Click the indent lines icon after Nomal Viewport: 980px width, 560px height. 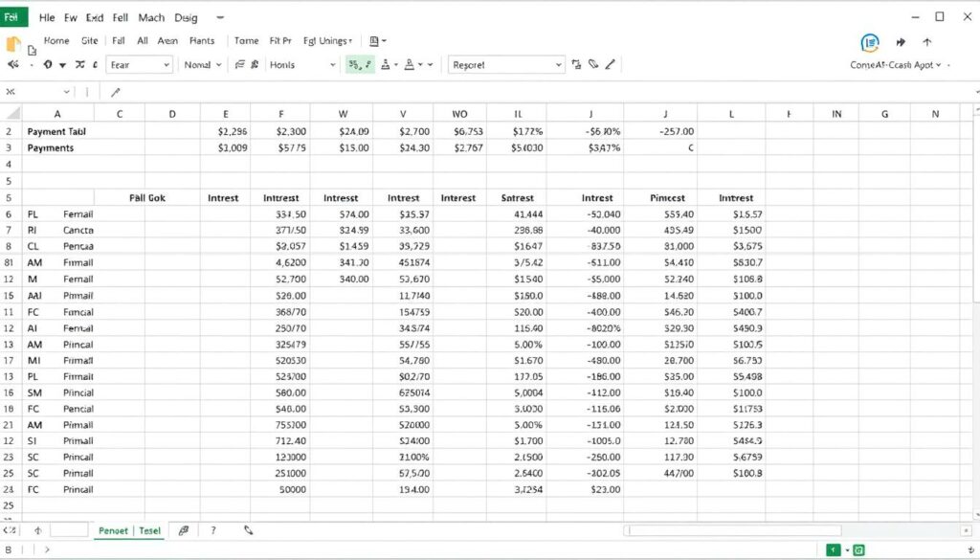pyautogui.click(x=239, y=64)
